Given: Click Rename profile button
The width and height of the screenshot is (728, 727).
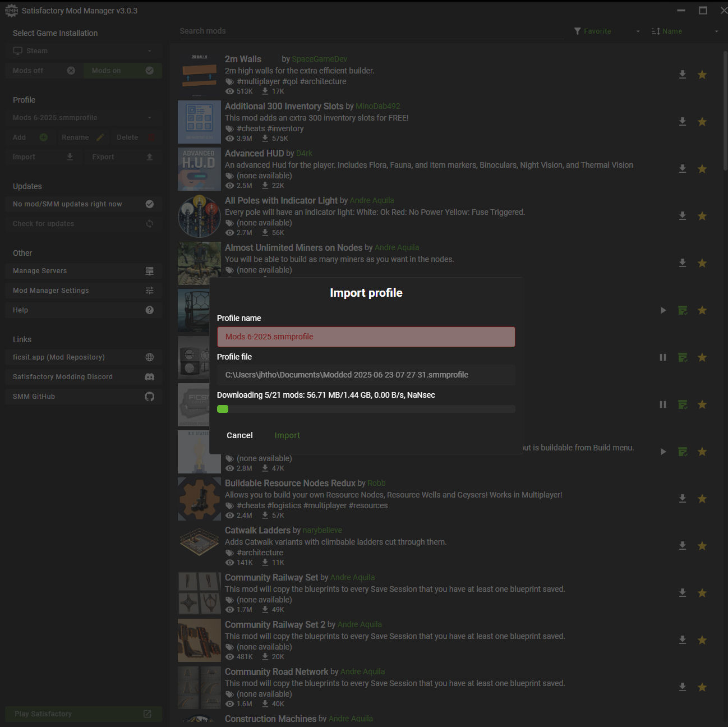Looking at the screenshot, I should click(x=82, y=137).
